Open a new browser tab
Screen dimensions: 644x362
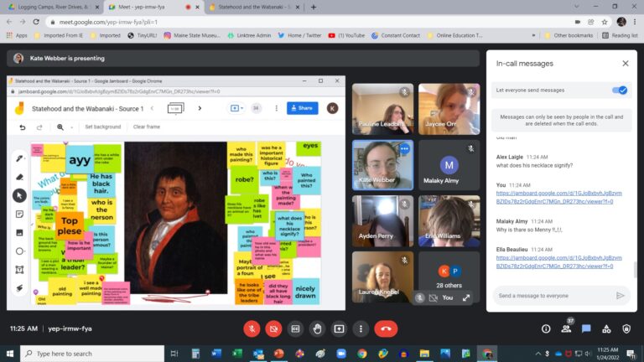point(314,7)
